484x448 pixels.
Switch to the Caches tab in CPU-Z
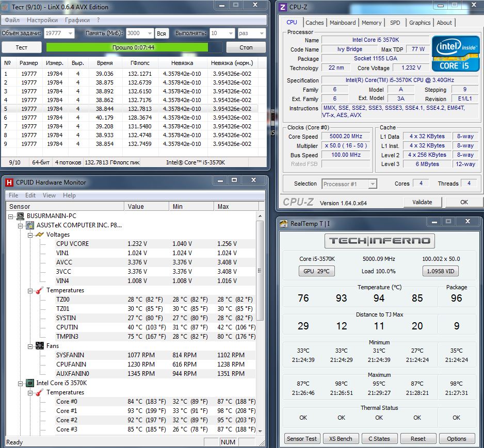[315, 23]
